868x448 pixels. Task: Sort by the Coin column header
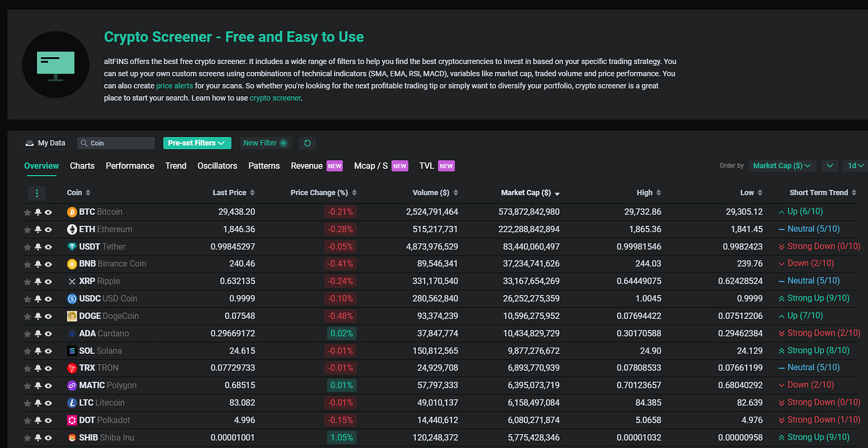79,193
